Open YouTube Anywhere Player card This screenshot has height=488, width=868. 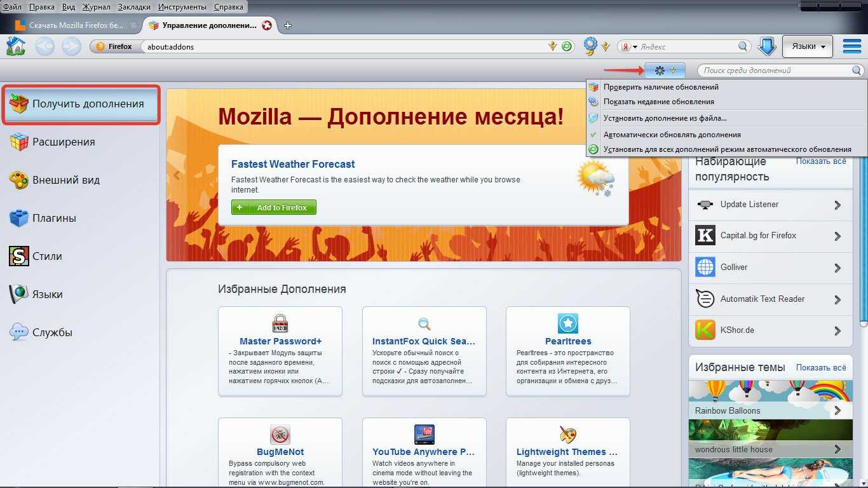click(x=424, y=452)
